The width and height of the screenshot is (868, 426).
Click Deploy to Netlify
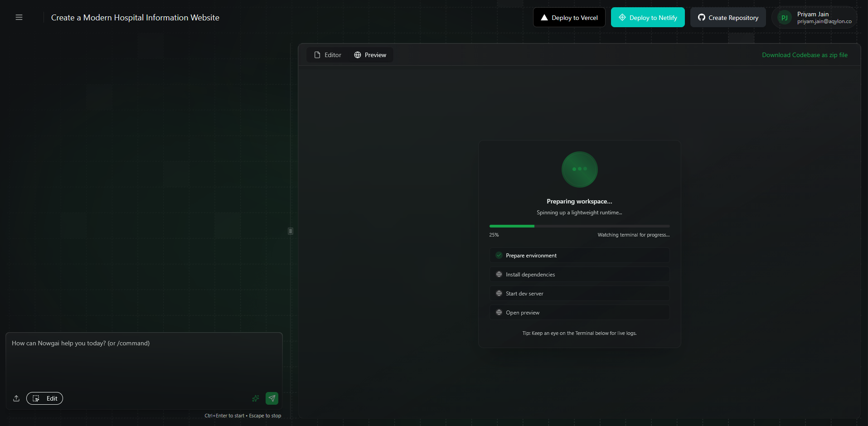pyautogui.click(x=647, y=17)
